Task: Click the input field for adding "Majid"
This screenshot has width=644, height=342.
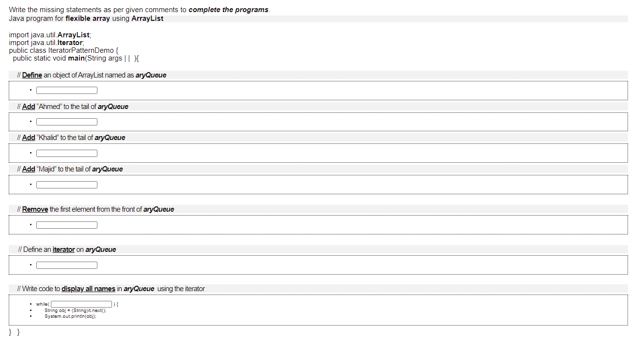Action: click(66, 185)
